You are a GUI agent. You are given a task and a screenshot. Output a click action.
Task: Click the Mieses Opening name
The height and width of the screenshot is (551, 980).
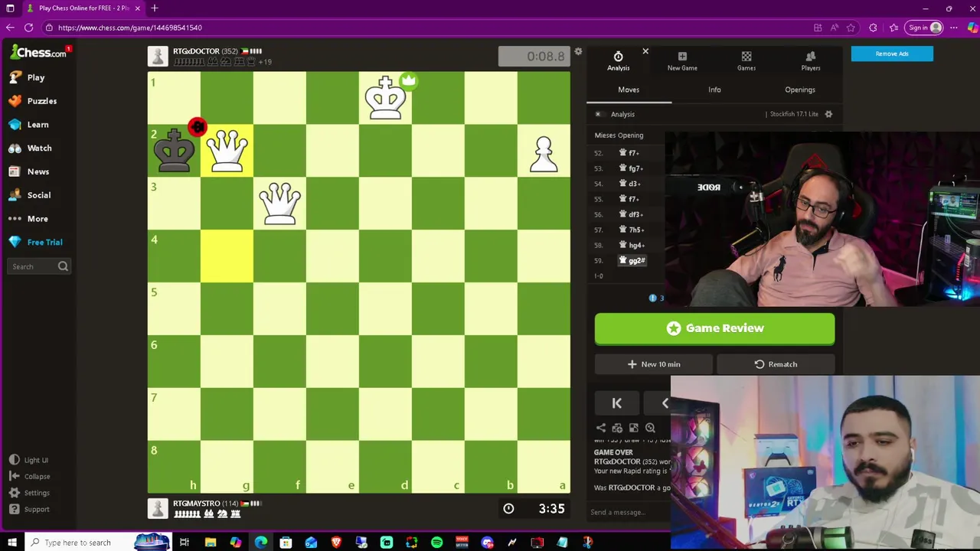(619, 135)
